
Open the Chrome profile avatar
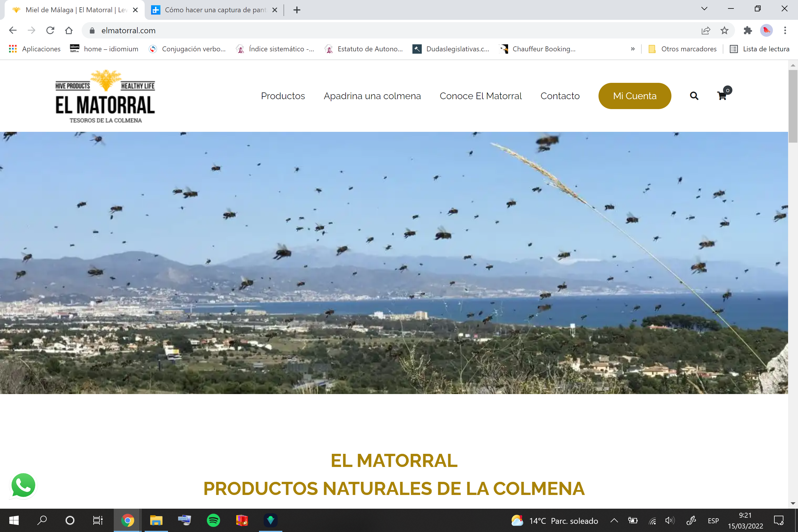(x=766, y=31)
